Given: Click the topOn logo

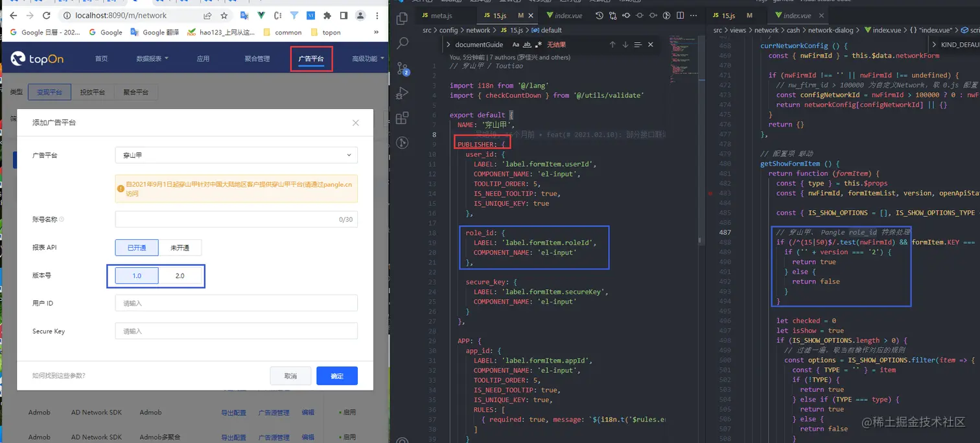Looking at the screenshot, I should 37,58.
